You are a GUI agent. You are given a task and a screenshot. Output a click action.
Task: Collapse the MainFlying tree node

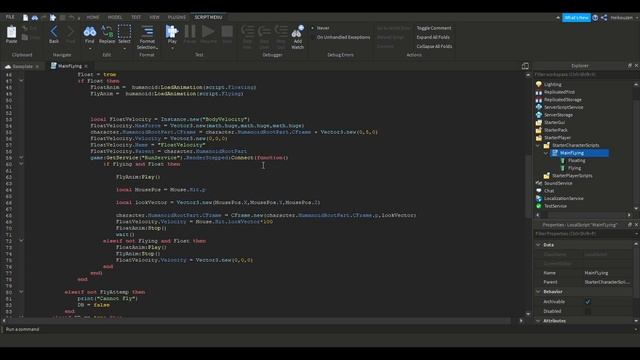[546, 153]
